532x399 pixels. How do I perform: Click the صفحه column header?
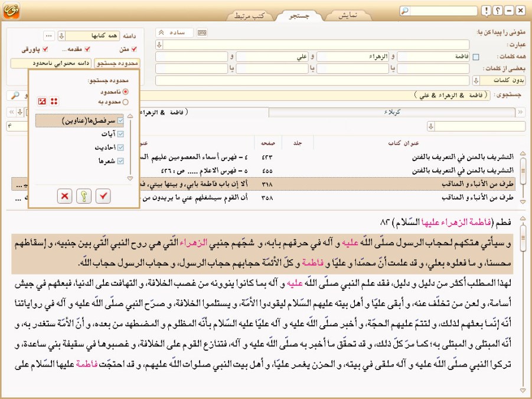[267, 143]
